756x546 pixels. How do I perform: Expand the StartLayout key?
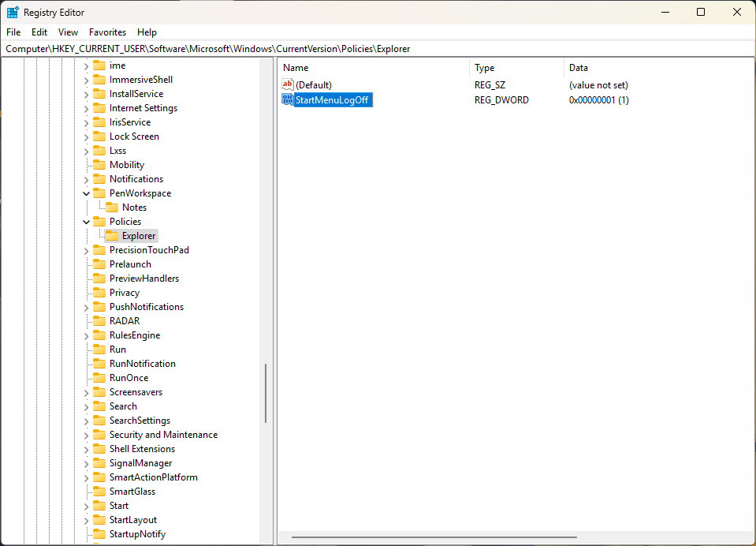[86, 519]
